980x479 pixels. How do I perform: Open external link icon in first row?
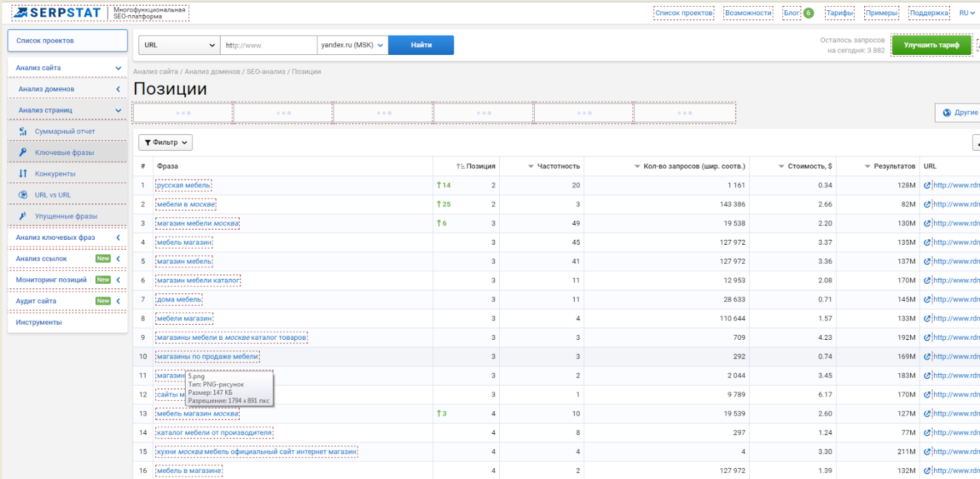[927, 185]
